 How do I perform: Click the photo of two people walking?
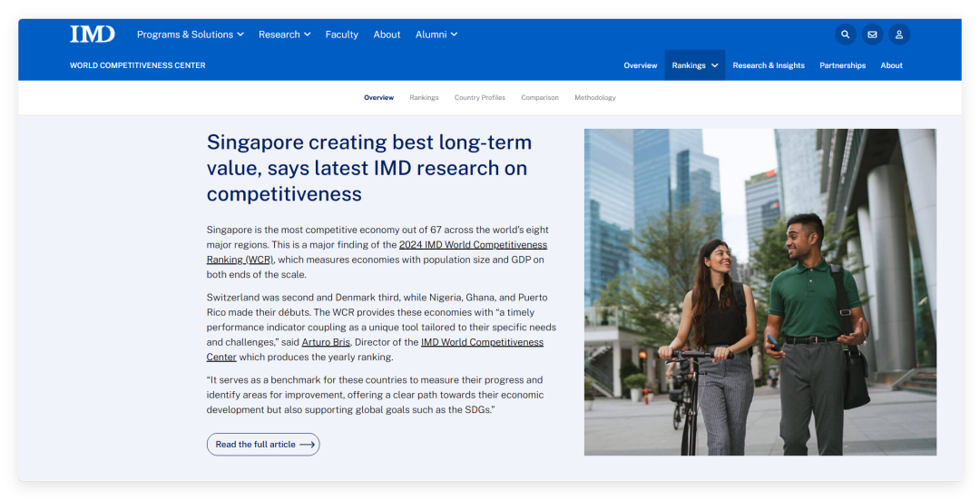point(760,292)
